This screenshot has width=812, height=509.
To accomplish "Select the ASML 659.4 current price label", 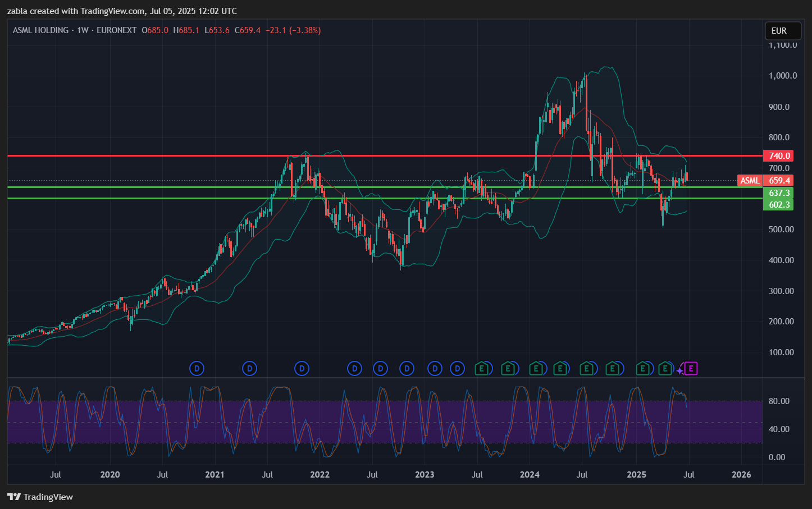I will tap(765, 180).
